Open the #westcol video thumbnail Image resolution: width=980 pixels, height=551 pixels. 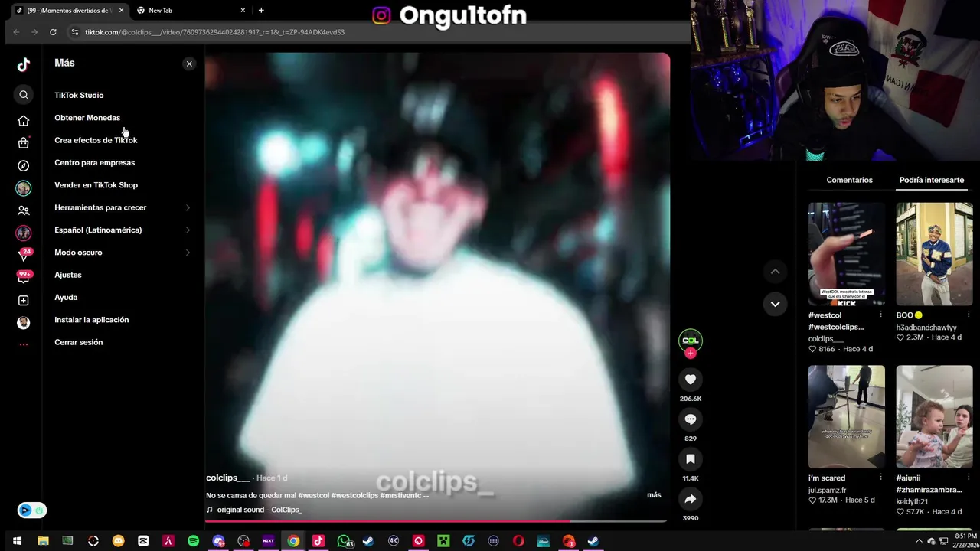click(847, 254)
